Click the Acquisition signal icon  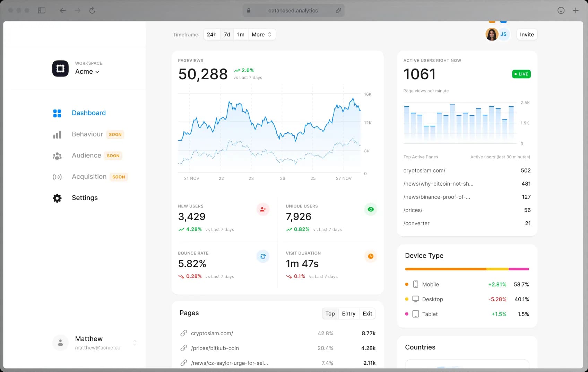(x=57, y=177)
